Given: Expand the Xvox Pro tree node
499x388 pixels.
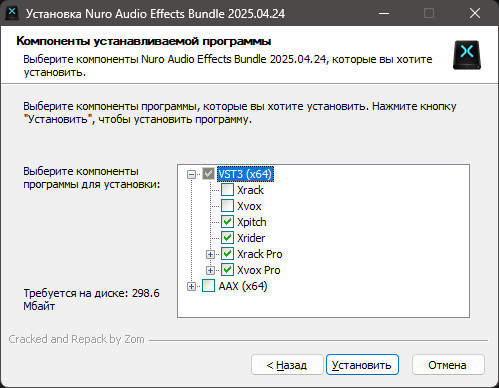Looking at the screenshot, I should (x=210, y=270).
